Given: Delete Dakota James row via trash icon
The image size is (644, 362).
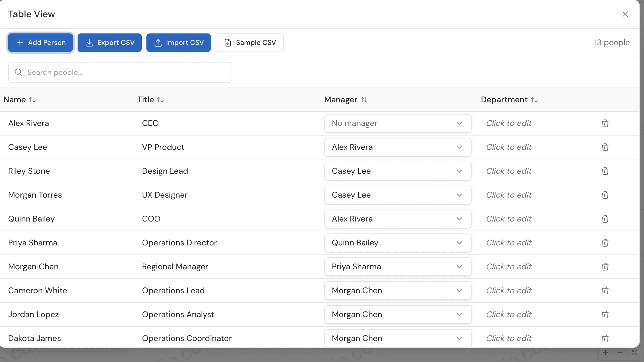Looking at the screenshot, I should point(605,338).
